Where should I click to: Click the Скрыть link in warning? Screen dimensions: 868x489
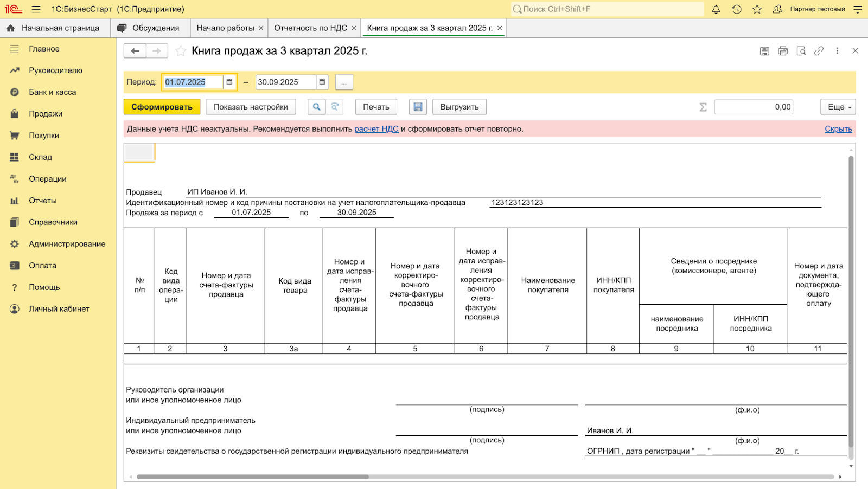coord(838,129)
